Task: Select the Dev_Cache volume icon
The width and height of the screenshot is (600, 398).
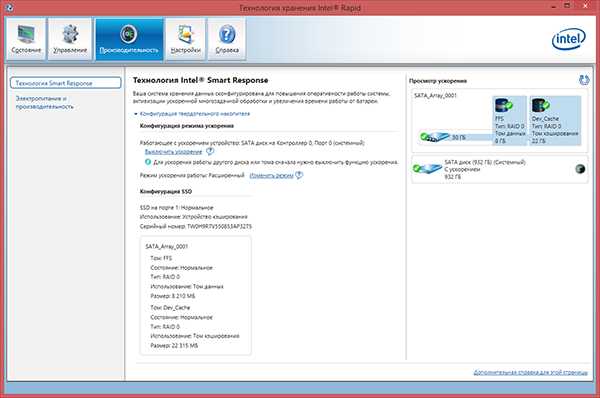Action: (540, 105)
